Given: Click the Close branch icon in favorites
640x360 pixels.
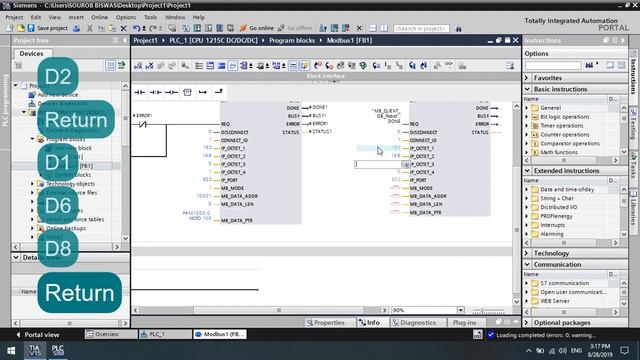Looking at the screenshot, I should click(219, 92).
